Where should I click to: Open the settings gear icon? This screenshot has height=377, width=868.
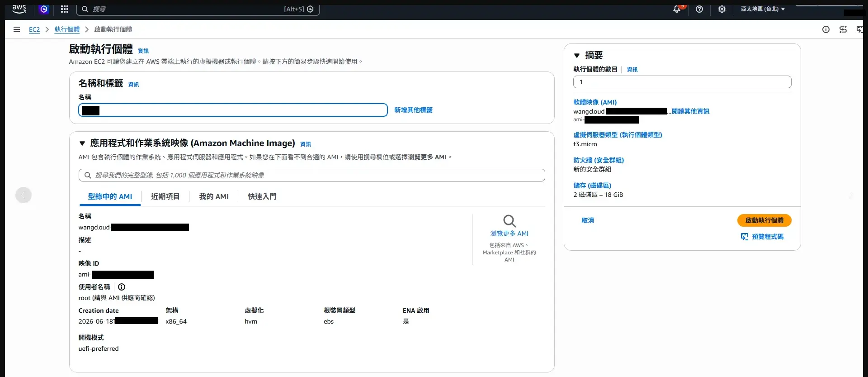coord(722,9)
